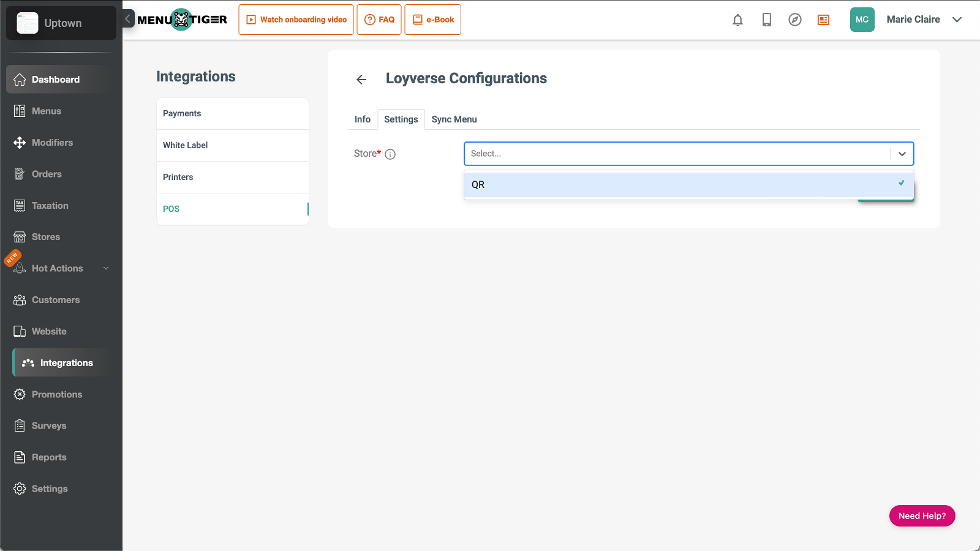Open Website label in the sidebar
The image size is (980, 551).
[49, 331]
